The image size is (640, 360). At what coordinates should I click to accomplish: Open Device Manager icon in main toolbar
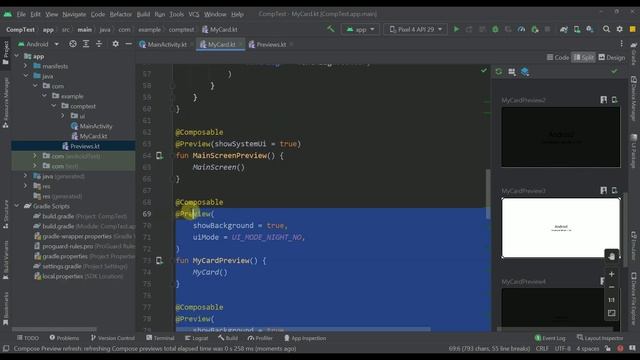click(x=577, y=29)
